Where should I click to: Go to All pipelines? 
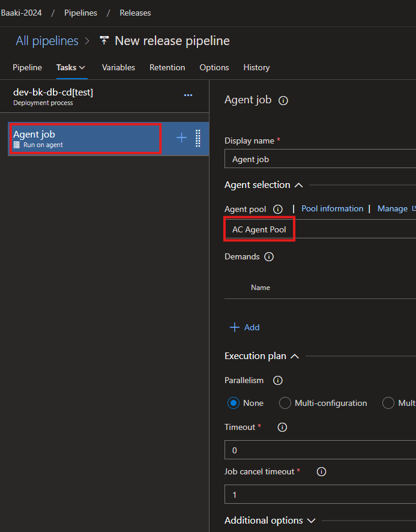47,41
